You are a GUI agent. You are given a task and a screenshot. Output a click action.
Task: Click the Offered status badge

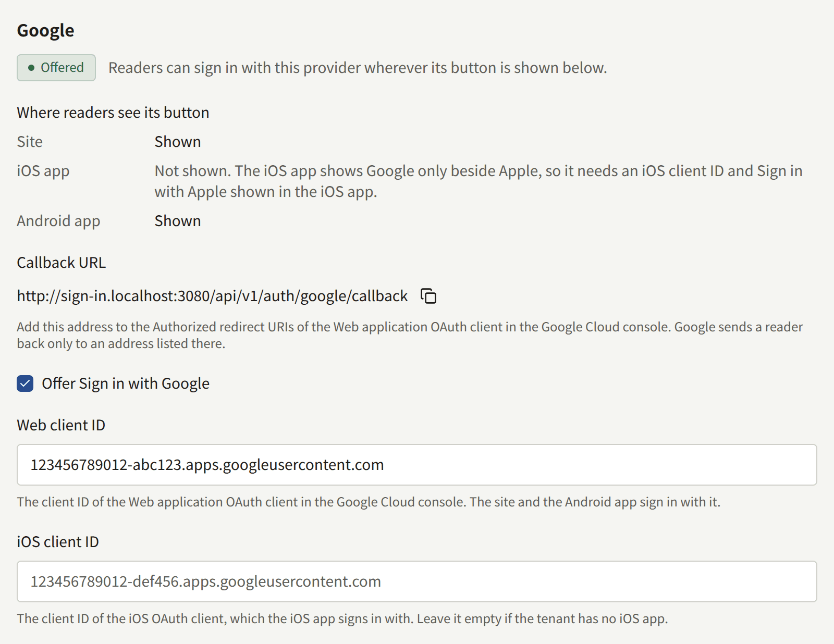click(56, 68)
